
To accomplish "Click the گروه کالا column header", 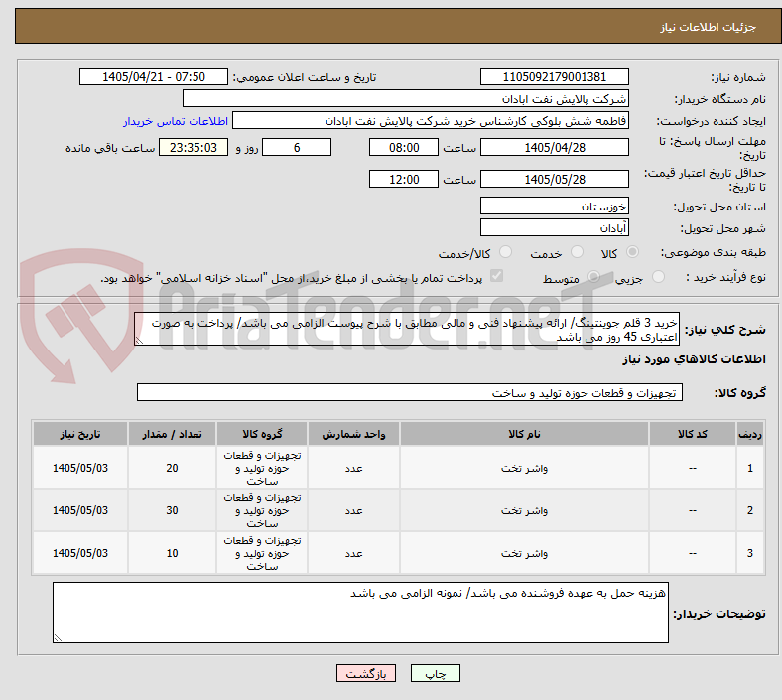I will click(x=262, y=434).
